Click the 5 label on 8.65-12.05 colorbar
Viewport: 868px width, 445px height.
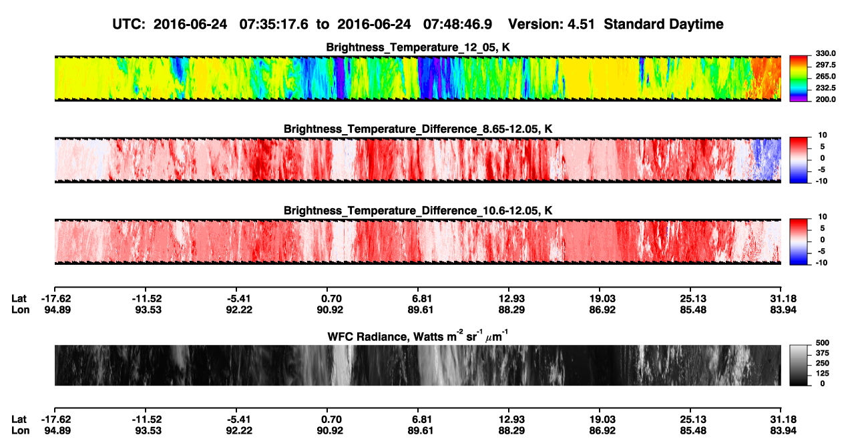[822, 147]
